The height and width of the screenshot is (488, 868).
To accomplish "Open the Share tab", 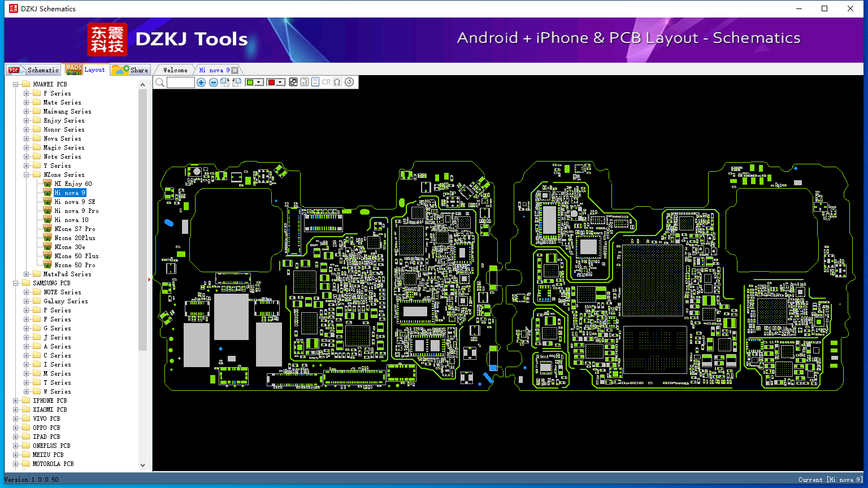I will coord(130,69).
